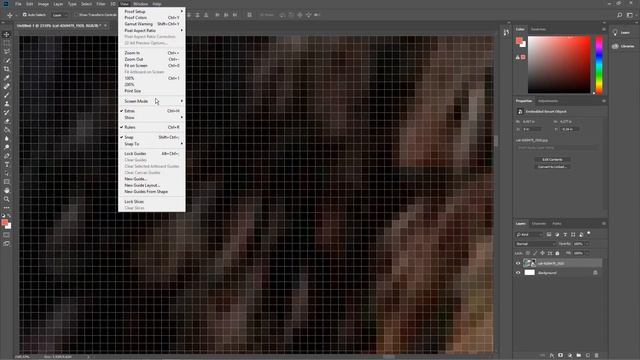
Task: Toggle layer filtering switch in Layers panel
Action: [x=589, y=233]
